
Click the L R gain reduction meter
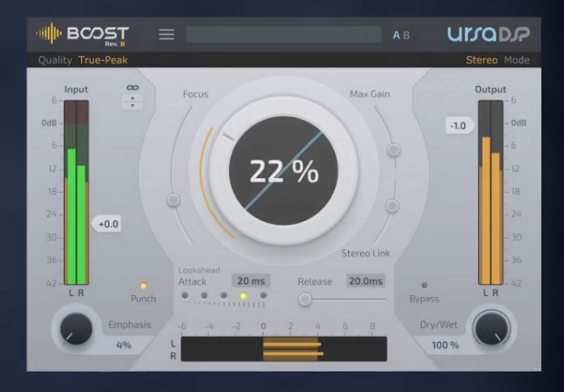pos(283,349)
